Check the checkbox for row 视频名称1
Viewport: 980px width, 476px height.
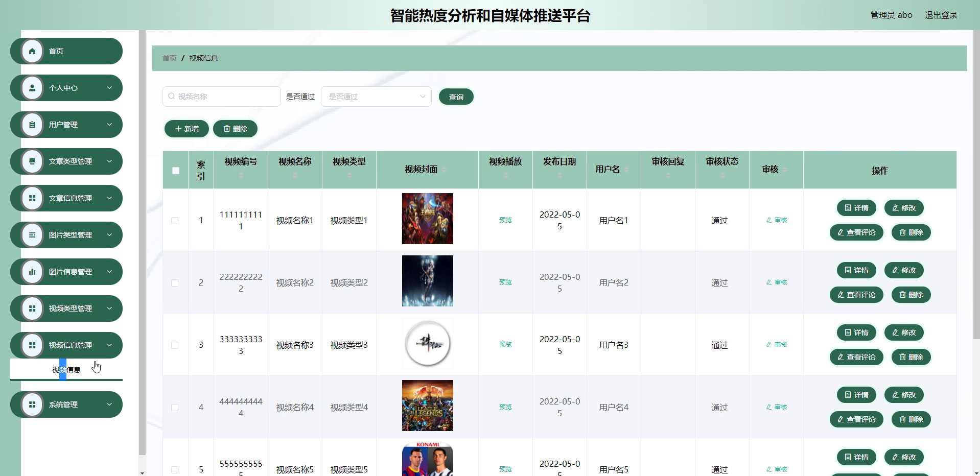coord(175,221)
